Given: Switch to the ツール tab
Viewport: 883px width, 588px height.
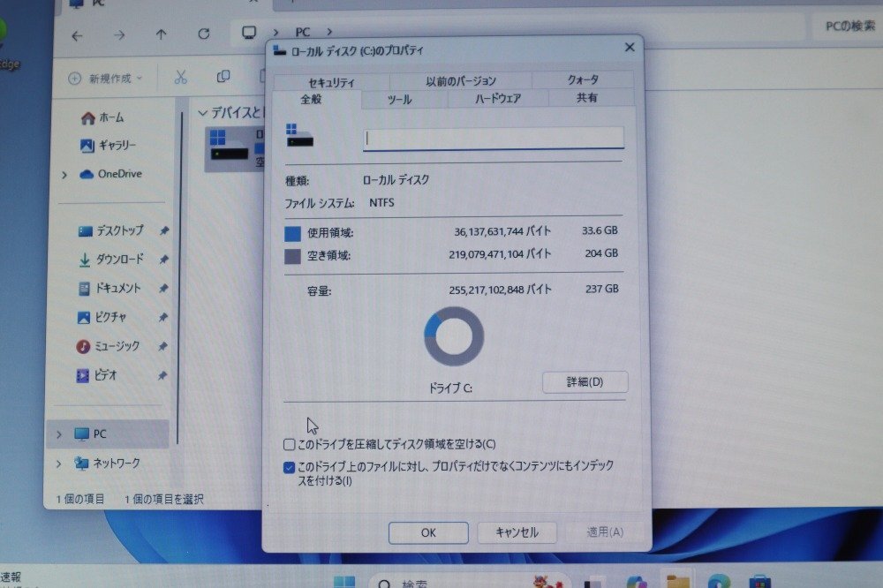Looking at the screenshot, I should pos(400,100).
